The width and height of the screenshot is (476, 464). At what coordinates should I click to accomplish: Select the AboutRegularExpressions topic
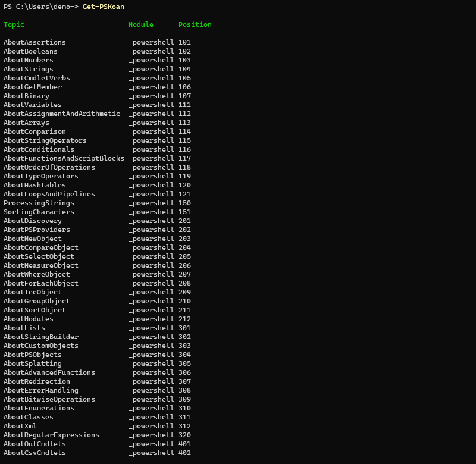tap(51, 435)
